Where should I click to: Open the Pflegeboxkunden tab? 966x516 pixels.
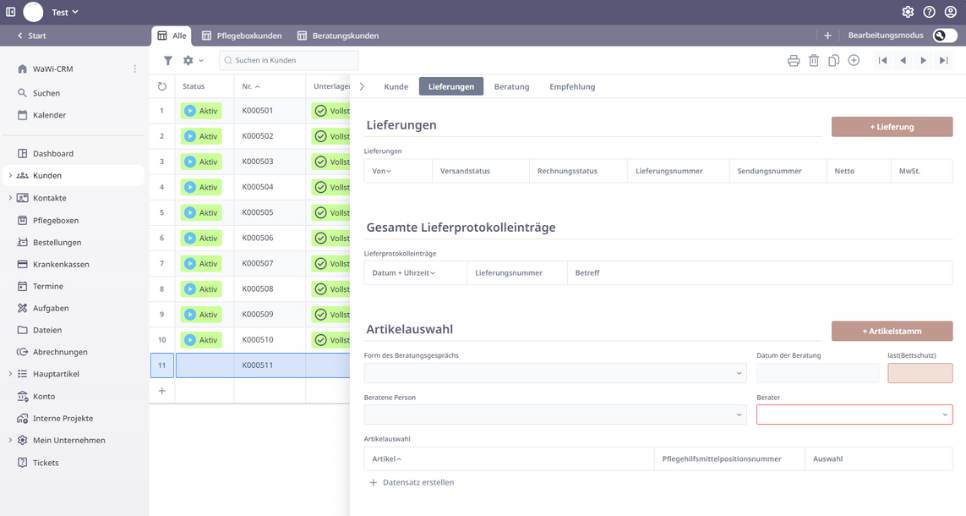pyautogui.click(x=242, y=36)
